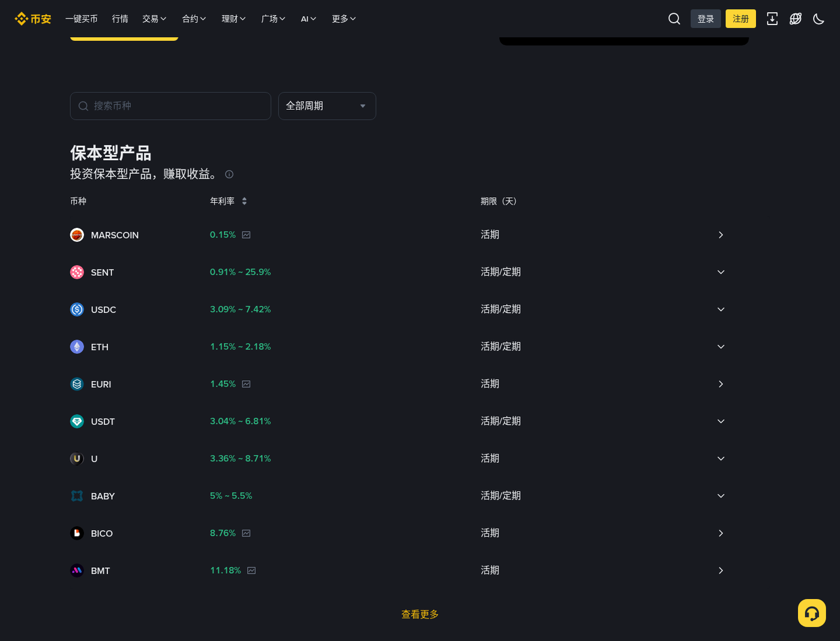Click the USDC coin icon
This screenshot has width=840, height=641.
(x=77, y=309)
